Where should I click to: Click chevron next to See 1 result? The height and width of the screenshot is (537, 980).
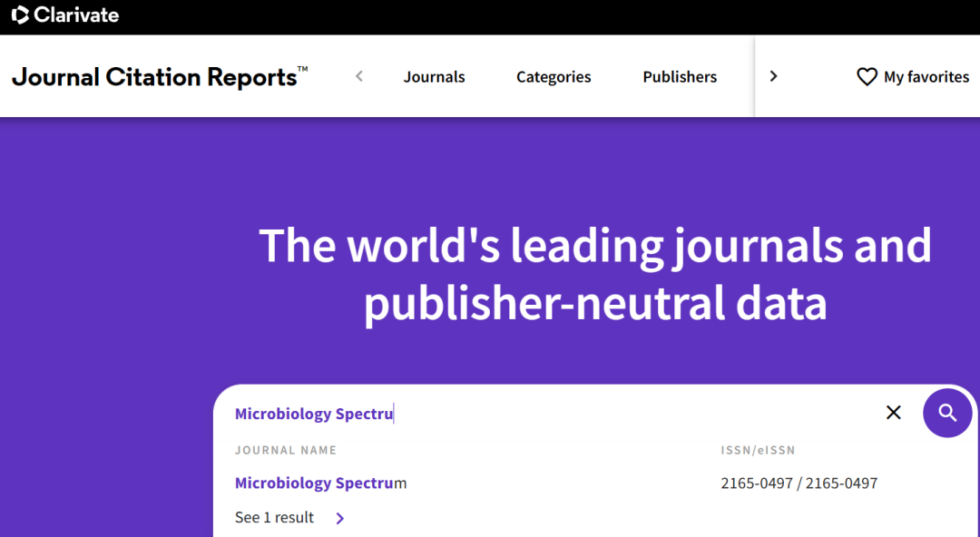point(340,518)
